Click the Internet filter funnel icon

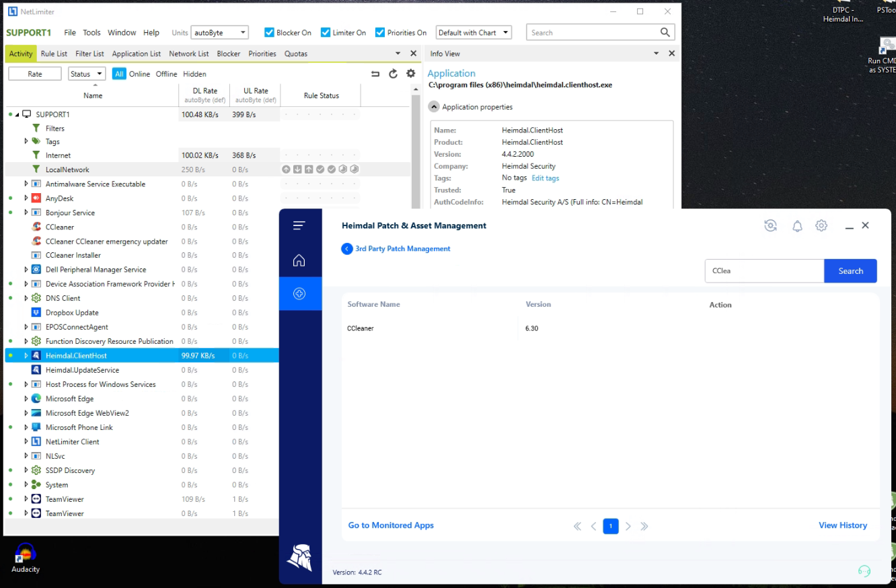pos(36,155)
